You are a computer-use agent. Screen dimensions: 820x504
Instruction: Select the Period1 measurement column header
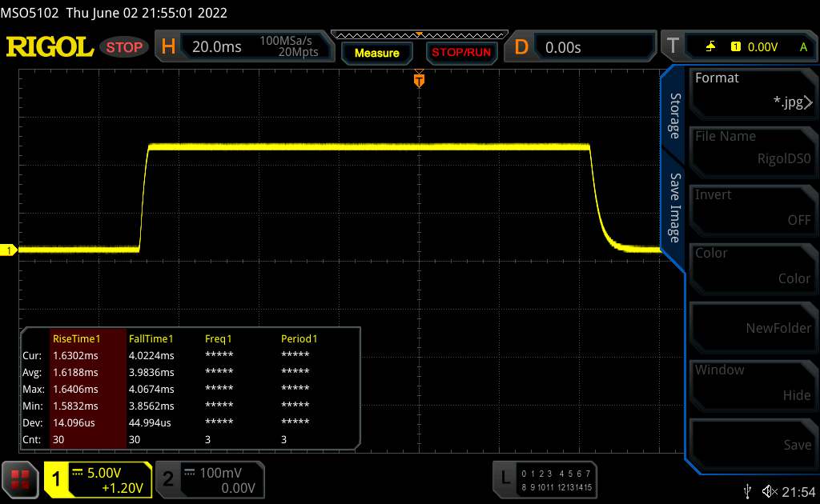pos(299,338)
